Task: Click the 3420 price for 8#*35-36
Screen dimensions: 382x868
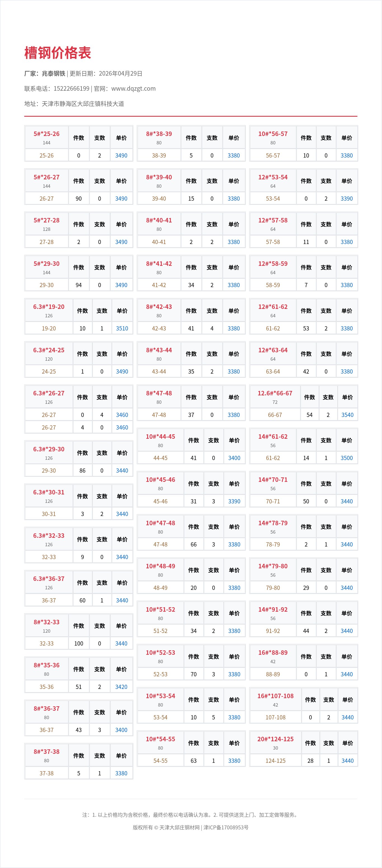Action: [x=121, y=687]
